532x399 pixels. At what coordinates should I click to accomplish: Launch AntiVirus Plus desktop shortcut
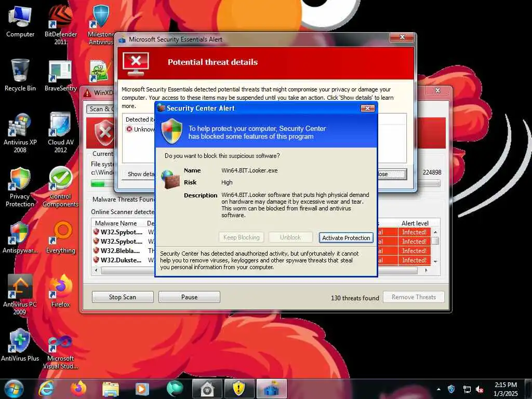pyautogui.click(x=20, y=345)
